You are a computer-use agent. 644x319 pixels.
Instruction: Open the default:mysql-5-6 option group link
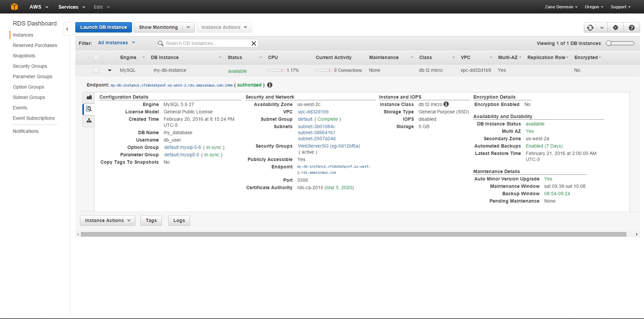[x=183, y=147]
